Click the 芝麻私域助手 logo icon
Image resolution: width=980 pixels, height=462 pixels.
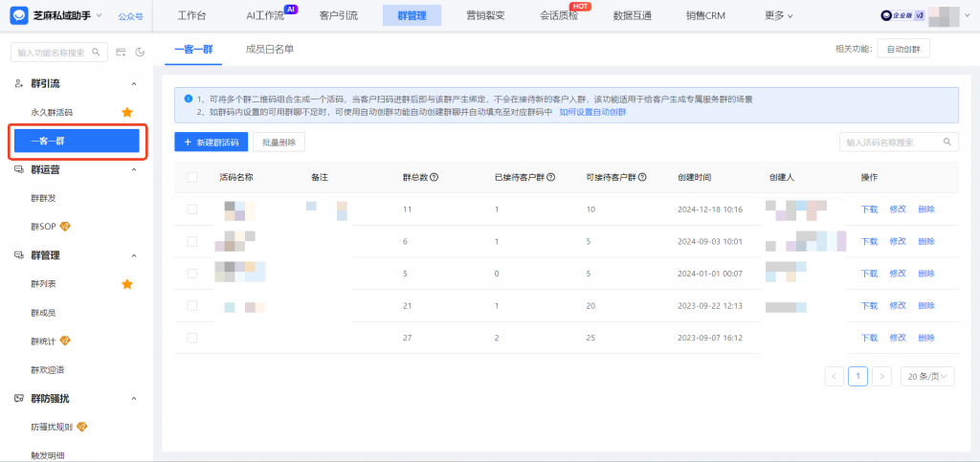[x=18, y=15]
